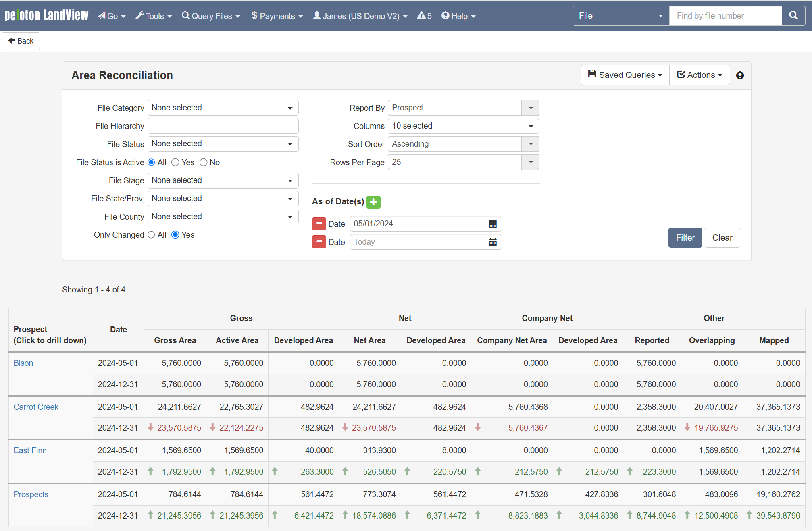Expand the File Category dropdown
The image size is (812, 531).
pos(223,108)
